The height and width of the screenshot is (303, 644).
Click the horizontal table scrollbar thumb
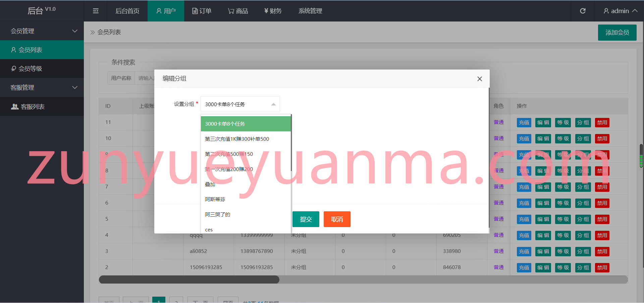(189, 279)
